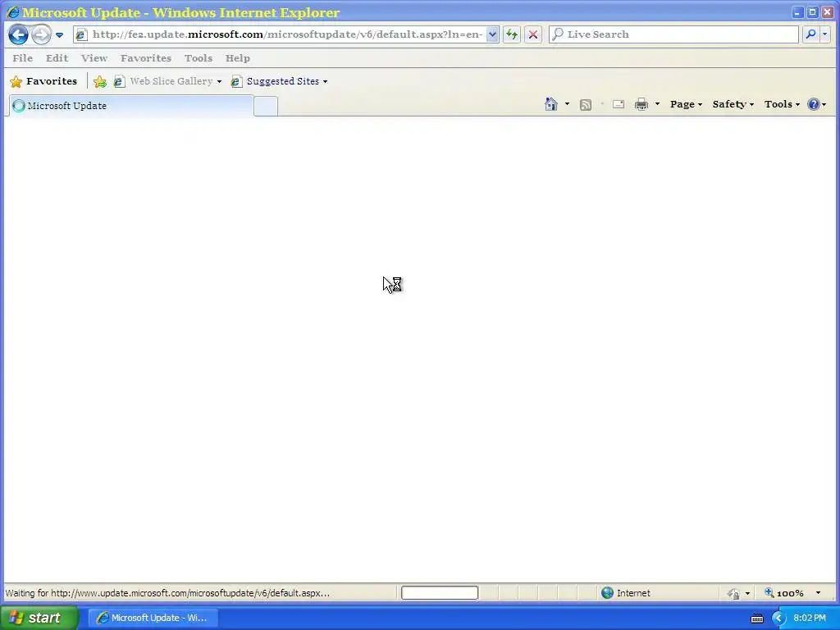This screenshot has height=630, width=840.
Task: Expand Suggested Sites dropdown arrow
Action: tap(325, 81)
